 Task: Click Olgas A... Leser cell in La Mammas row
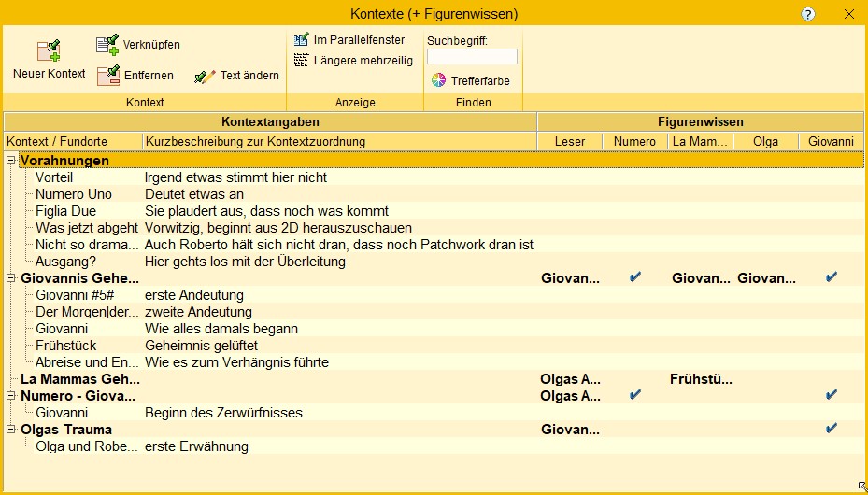[570, 379]
